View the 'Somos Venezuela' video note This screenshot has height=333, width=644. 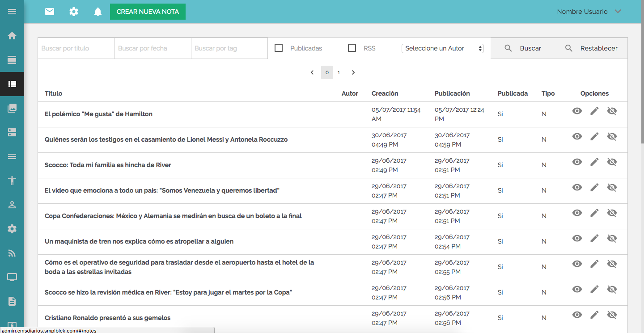coord(577,187)
